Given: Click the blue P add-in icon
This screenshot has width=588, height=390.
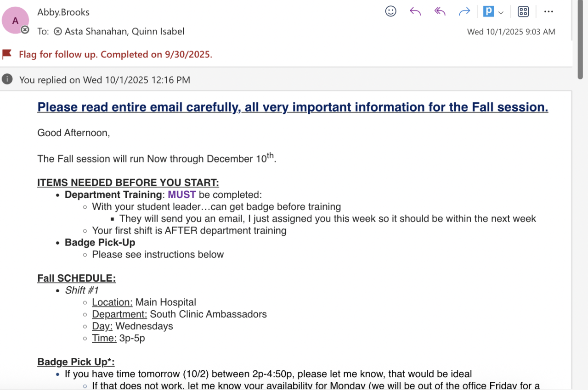Looking at the screenshot, I should click(x=488, y=11).
